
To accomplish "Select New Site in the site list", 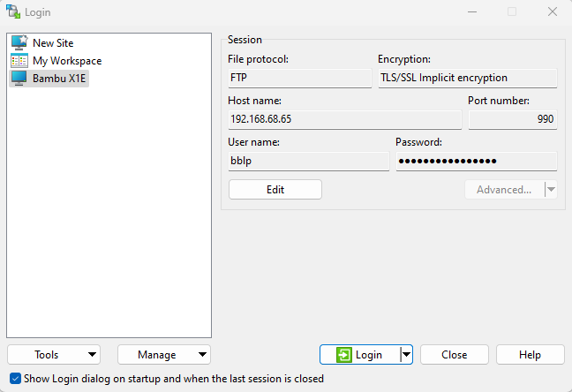I will click(x=53, y=43).
